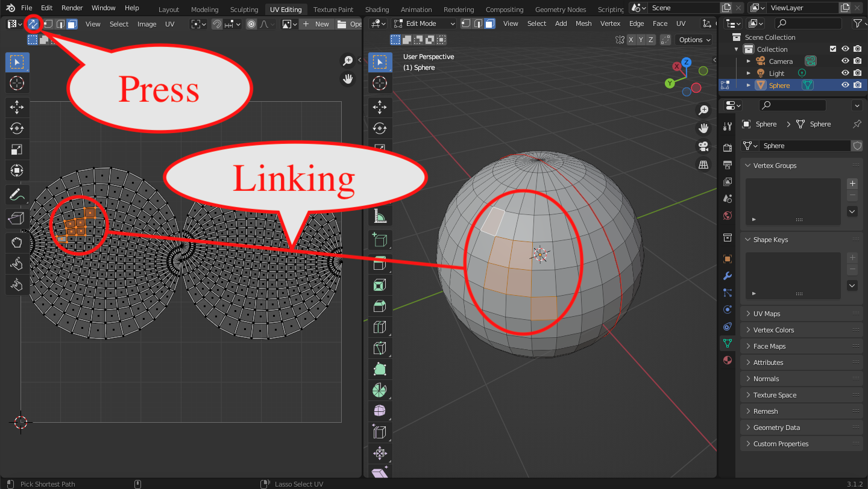
Task: Select the Add Cube tool in 3D viewport
Action: pos(380,241)
